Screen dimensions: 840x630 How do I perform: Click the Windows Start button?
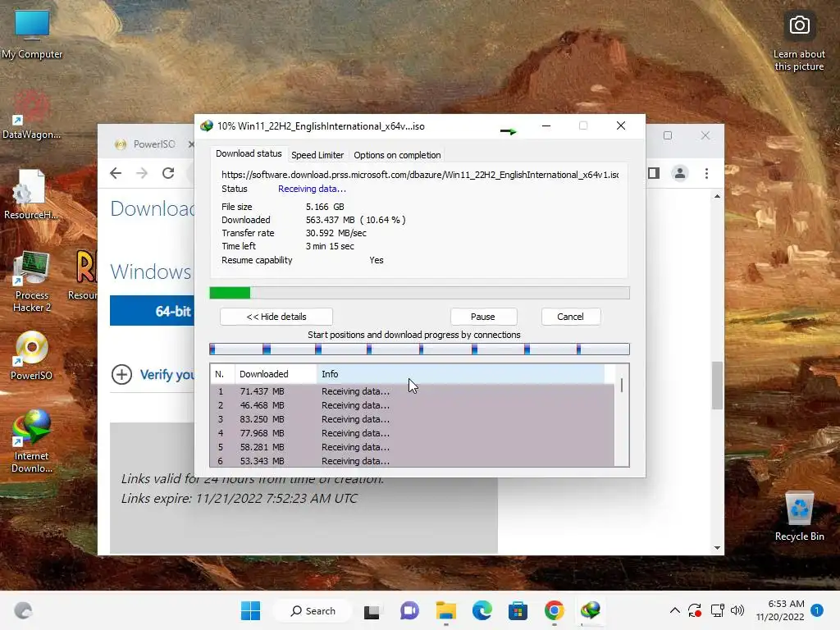click(x=250, y=610)
